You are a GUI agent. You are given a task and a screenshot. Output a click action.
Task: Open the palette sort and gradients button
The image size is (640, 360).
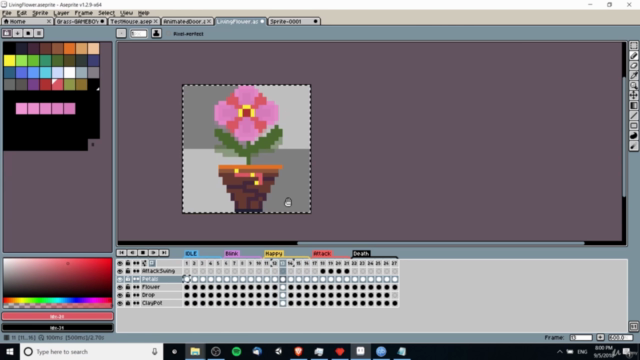18,33
